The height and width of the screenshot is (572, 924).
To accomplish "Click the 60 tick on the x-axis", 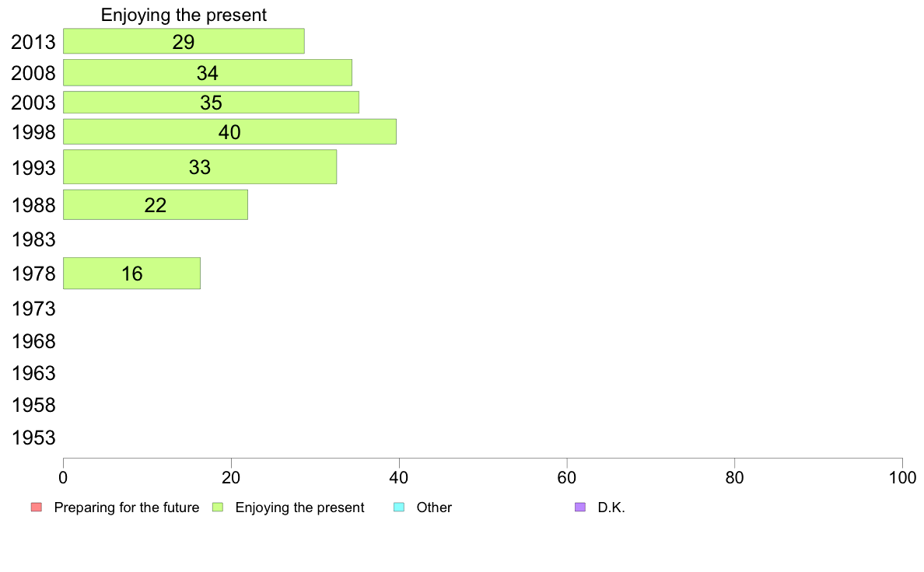I will (x=567, y=478).
